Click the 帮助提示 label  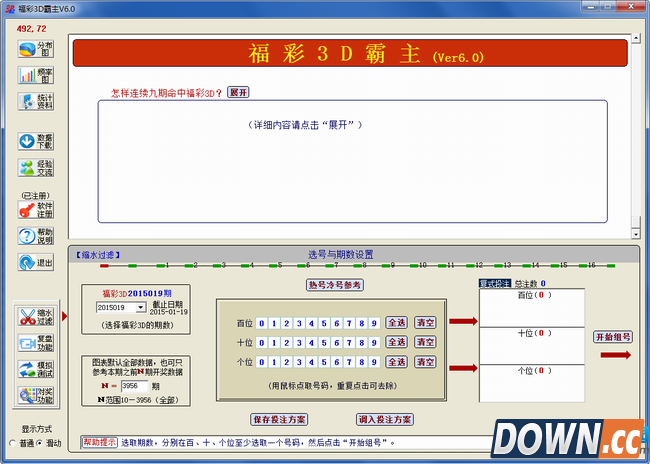click(100, 442)
